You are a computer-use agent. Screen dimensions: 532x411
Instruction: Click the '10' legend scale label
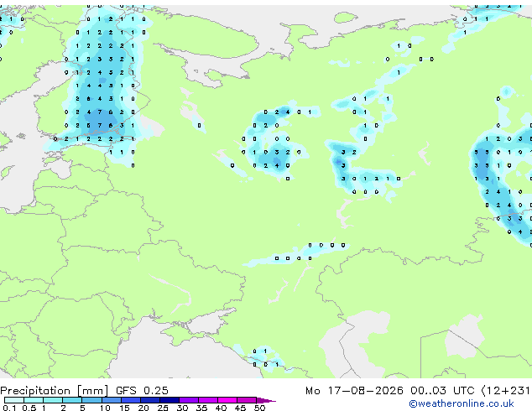click(x=105, y=408)
